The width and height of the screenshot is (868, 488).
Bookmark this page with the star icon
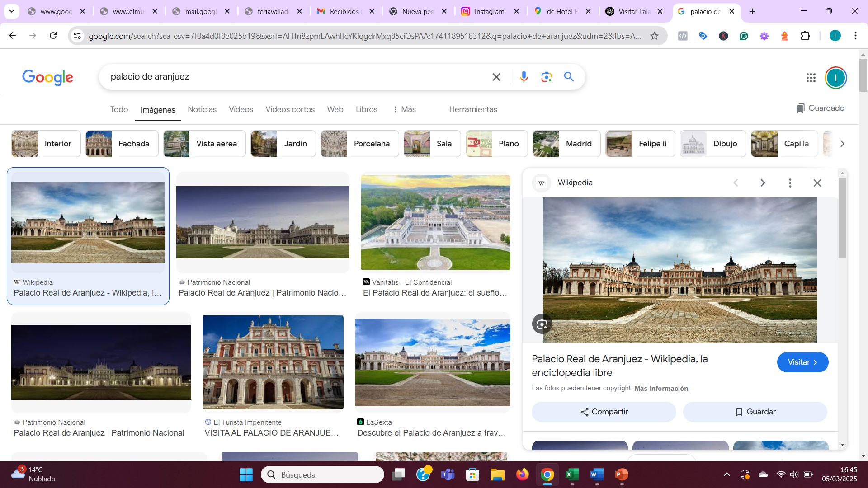[654, 36]
